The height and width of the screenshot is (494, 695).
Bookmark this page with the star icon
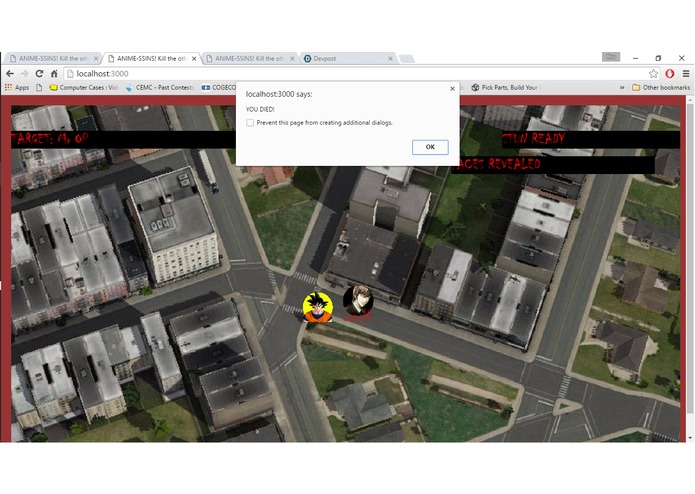tap(653, 74)
